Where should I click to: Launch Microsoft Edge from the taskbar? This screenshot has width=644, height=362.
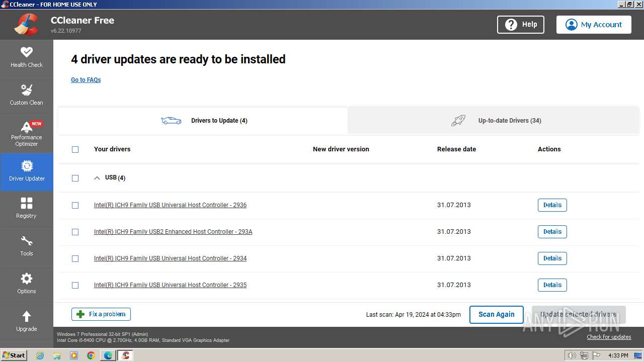(x=108, y=355)
